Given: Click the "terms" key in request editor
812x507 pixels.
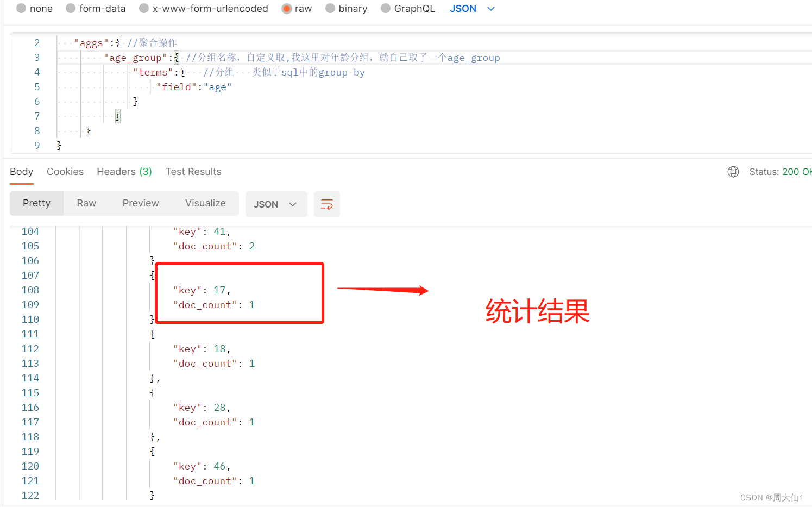Looking at the screenshot, I should click(153, 72).
